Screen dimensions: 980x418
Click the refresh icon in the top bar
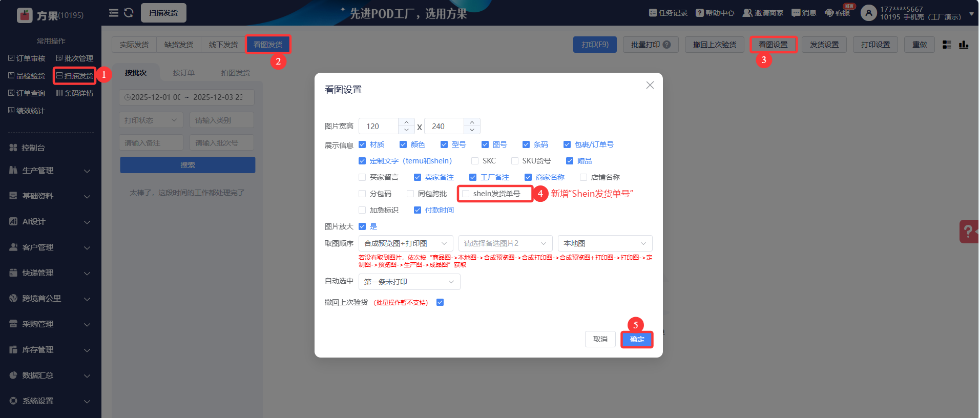click(x=129, y=13)
